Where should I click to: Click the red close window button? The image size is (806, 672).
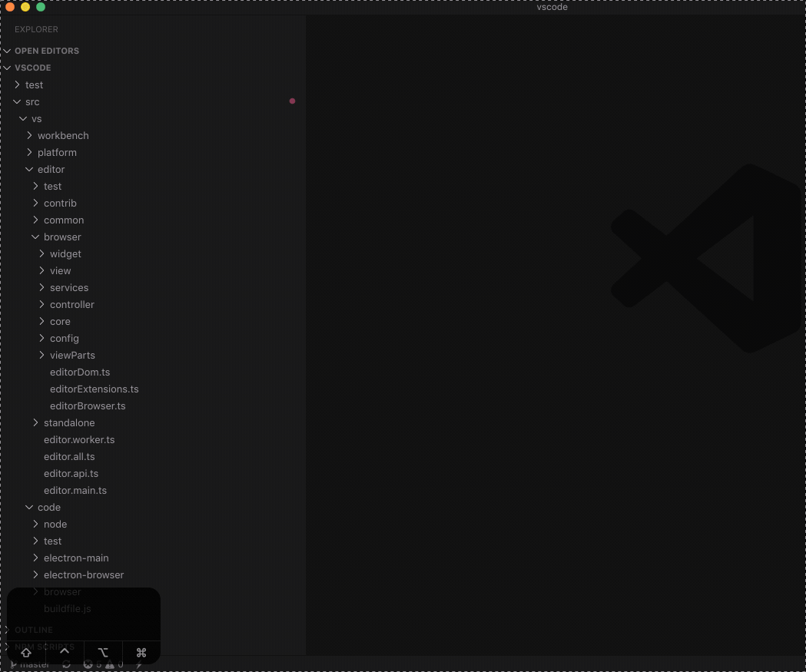pyautogui.click(x=10, y=7)
